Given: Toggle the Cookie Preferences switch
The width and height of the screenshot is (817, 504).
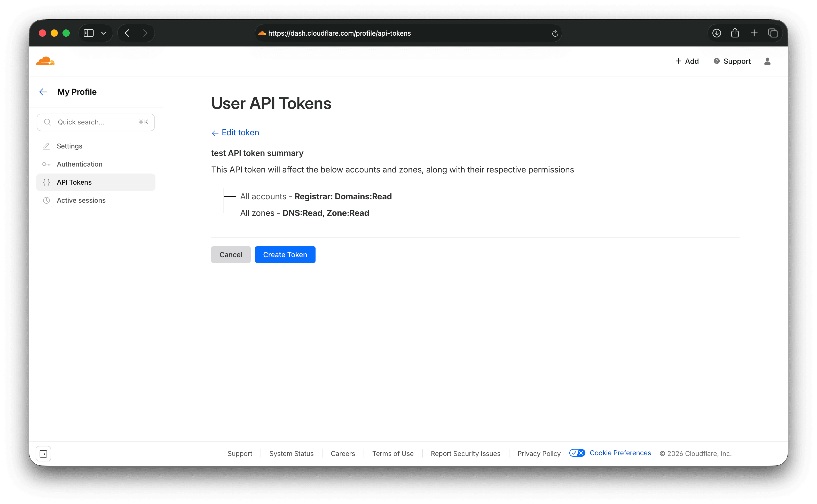Looking at the screenshot, I should pos(577,453).
